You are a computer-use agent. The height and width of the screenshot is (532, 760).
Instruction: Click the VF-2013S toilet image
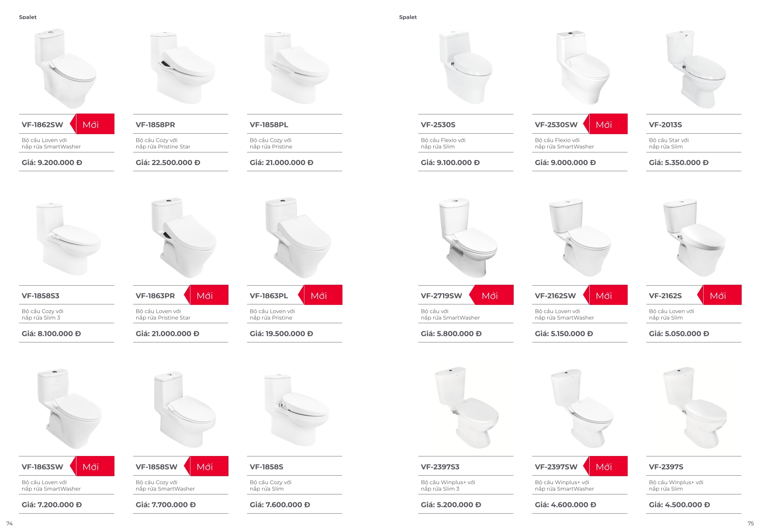click(695, 69)
